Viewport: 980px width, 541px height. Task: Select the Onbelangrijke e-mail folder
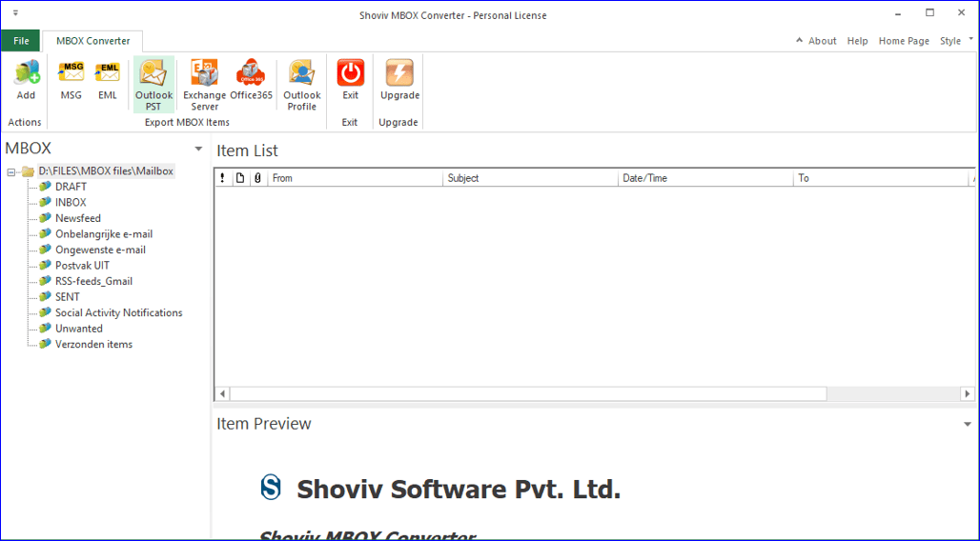104,233
